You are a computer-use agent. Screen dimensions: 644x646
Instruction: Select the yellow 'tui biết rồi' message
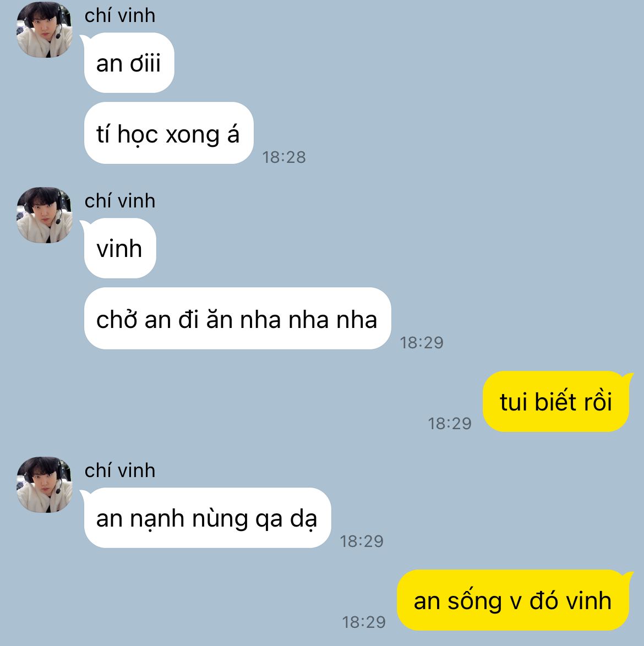tap(556, 401)
